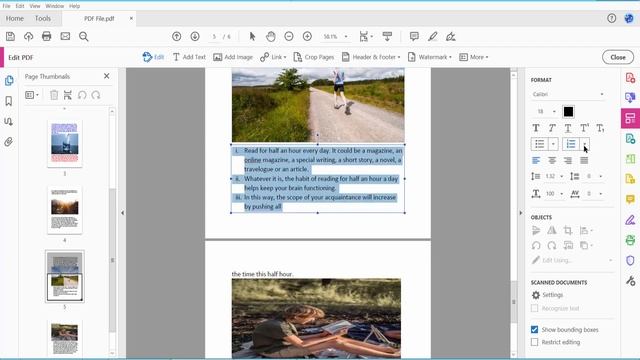Click the Save file icon
Viewport: 640px width, 360px height.
click(10, 36)
